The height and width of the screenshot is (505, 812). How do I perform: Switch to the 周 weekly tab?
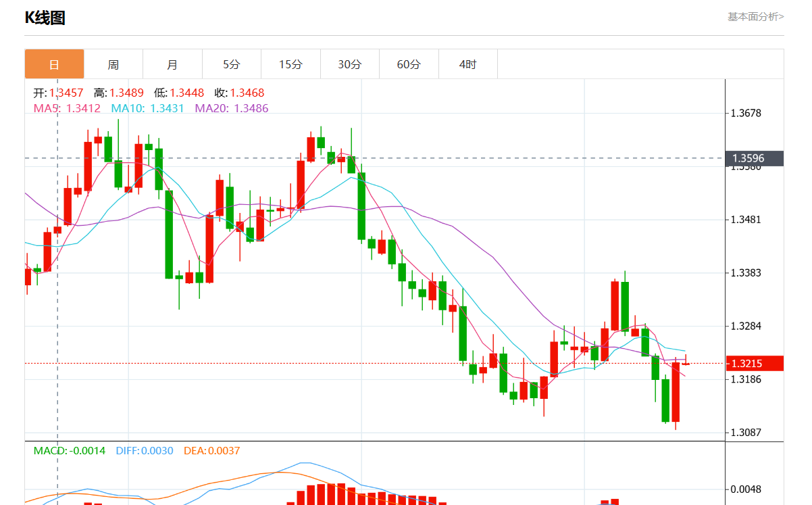click(x=113, y=64)
